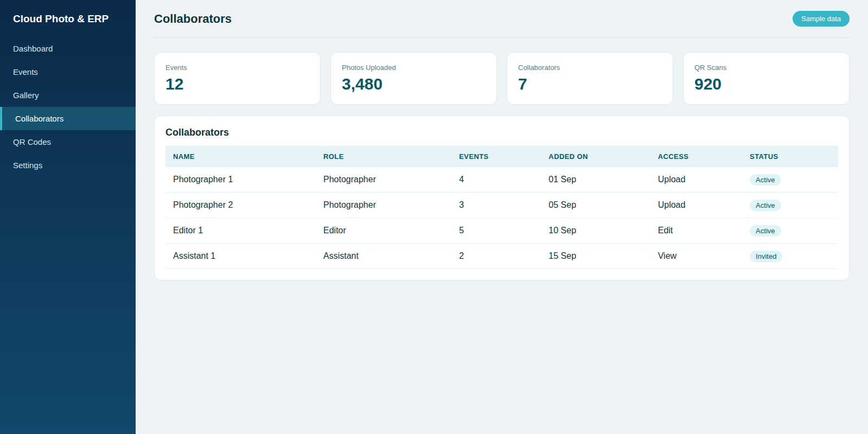Select the QR Scans card showing 920
868x434 pixels.
tap(766, 79)
